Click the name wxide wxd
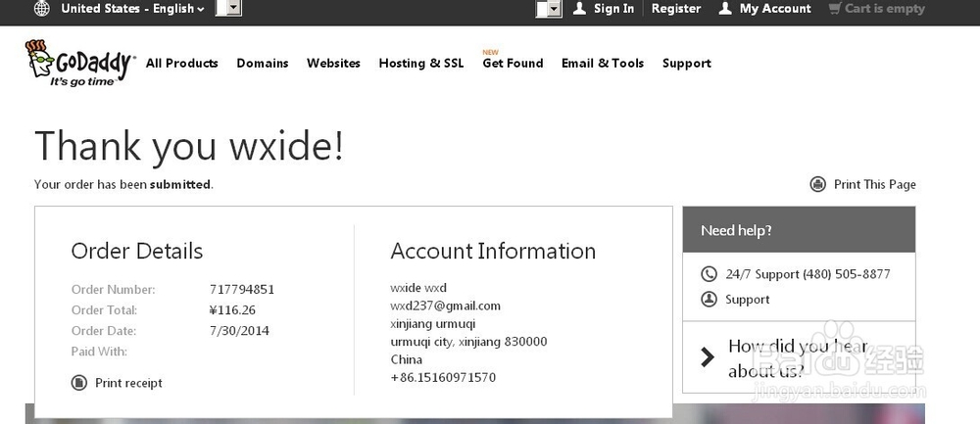The image size is (980, 424). tap(418, 288)
